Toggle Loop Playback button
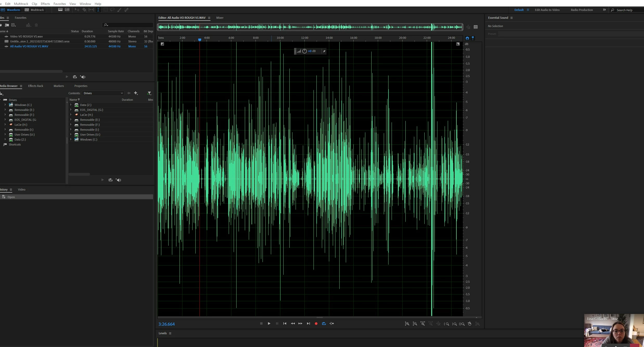The width and height of the screenshot is (644, 347). point(324,324)
